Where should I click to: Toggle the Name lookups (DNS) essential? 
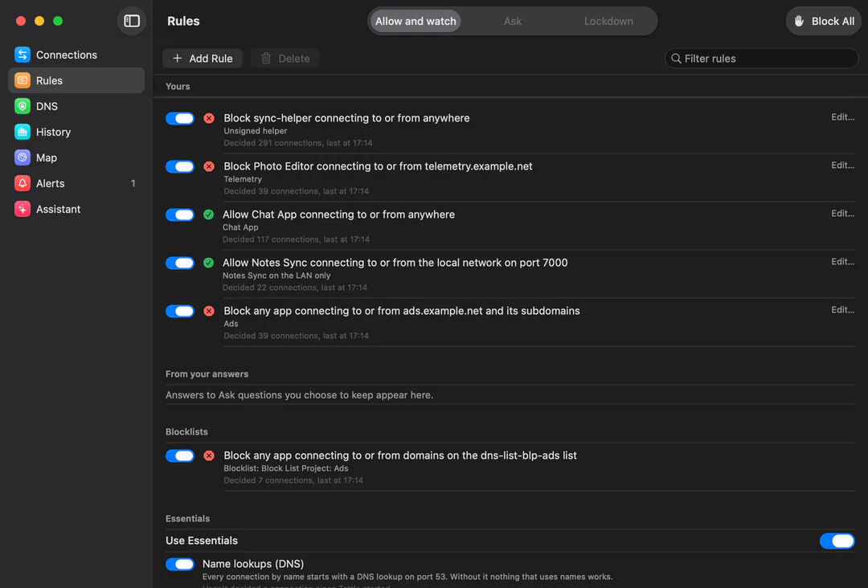coord(180,564)
